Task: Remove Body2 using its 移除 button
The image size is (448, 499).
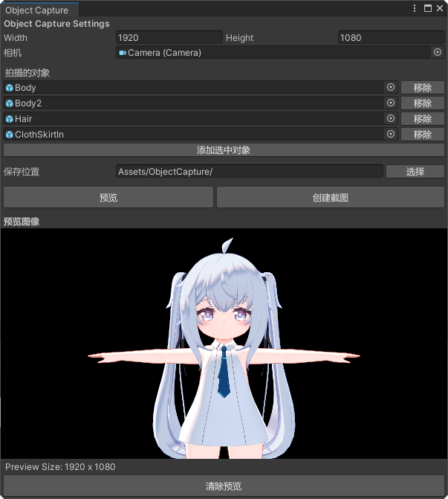Action: (x=422, y=103)
